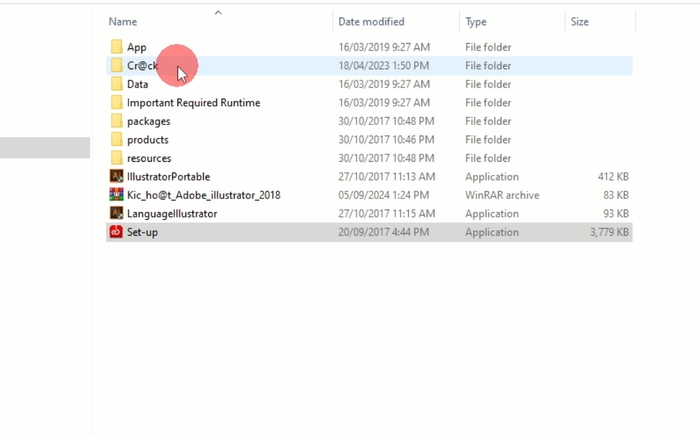
Task: Click the red Set-up application icon
Action: coord(117,232)
